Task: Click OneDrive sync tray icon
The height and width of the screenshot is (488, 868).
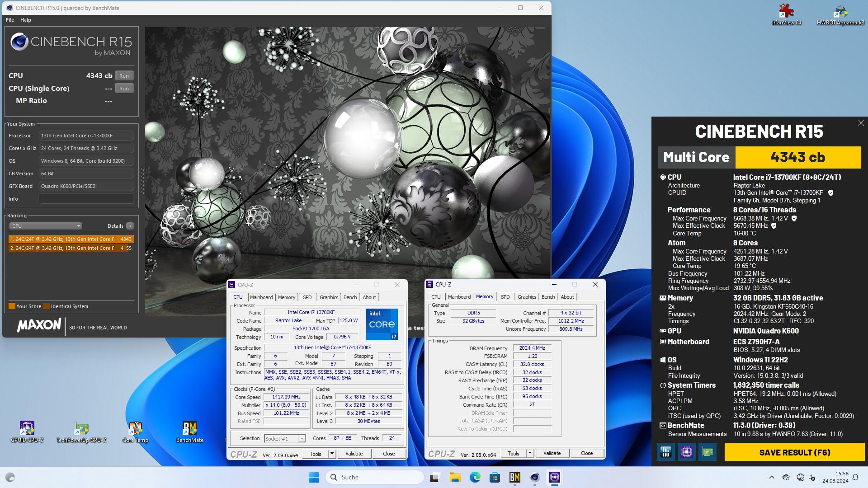Action: tap(786, 477)
